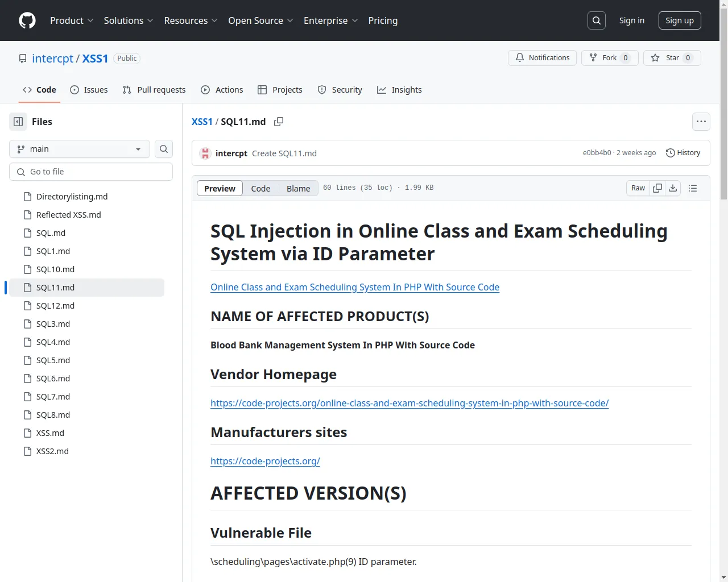Screen dimensions: 728x582
Task: Expand the Product menu
Action: point(72,20)
